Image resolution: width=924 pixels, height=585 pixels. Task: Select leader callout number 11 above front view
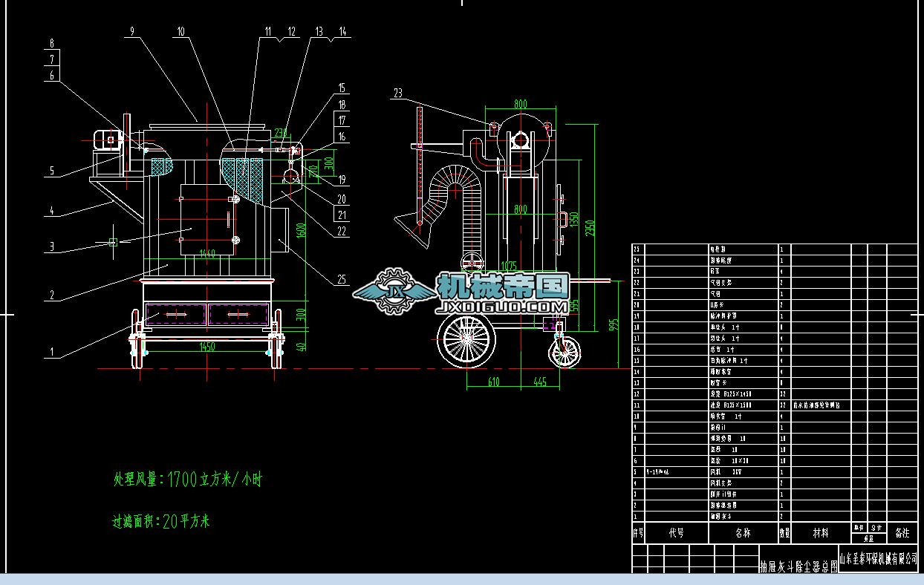(x=268, y=31)
